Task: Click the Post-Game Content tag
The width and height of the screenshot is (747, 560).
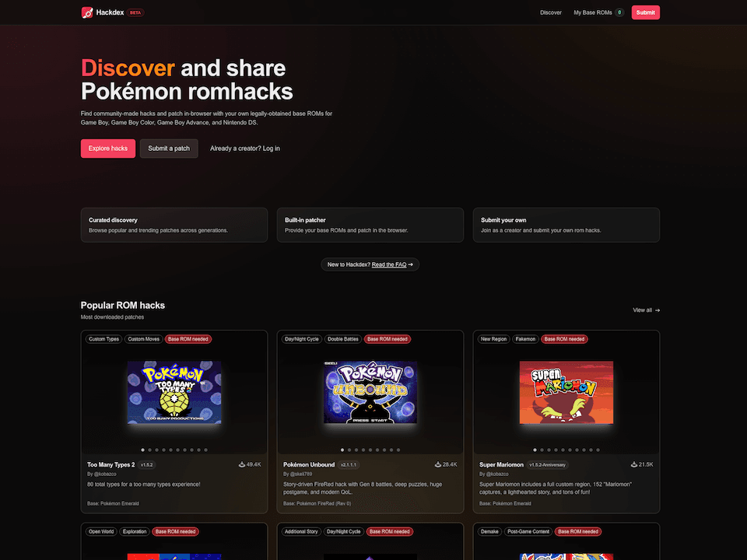Action: 528,531
